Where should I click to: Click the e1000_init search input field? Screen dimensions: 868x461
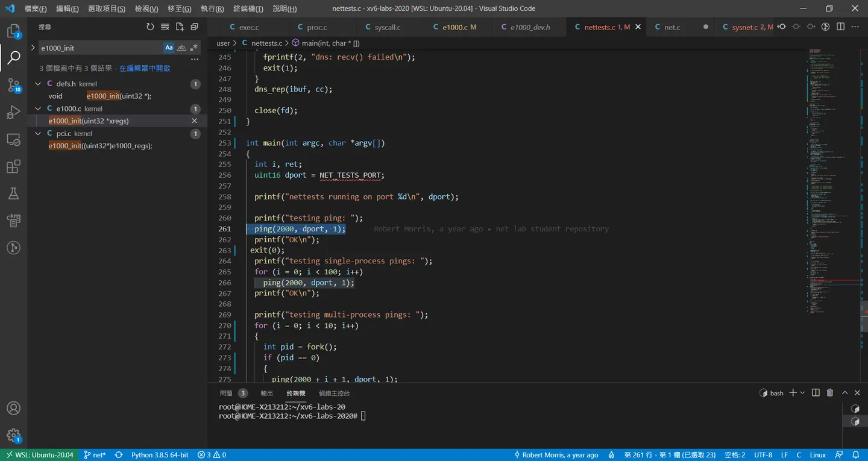pyautogui.click(x=100, y=48)
